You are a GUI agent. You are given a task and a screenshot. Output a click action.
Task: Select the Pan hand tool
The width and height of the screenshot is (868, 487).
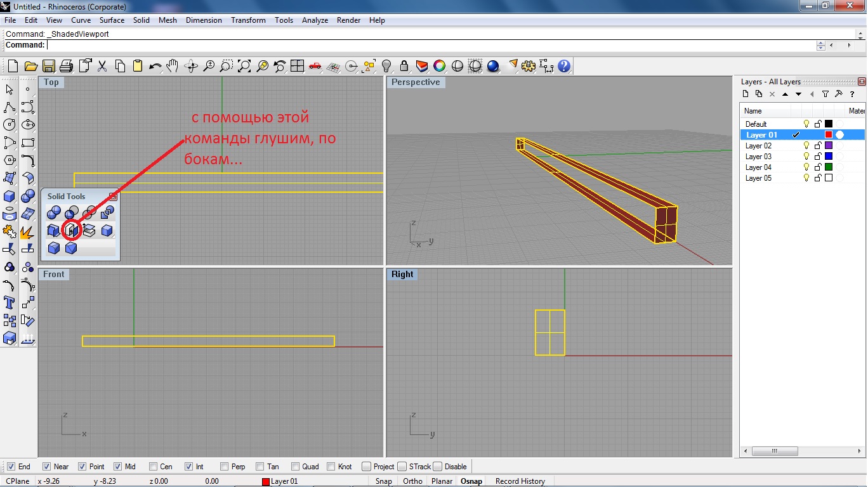(173, 66)
